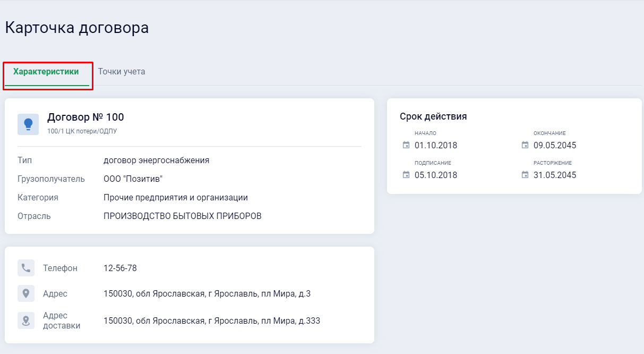Click the termination date 31.05.2045

point(555,175)
